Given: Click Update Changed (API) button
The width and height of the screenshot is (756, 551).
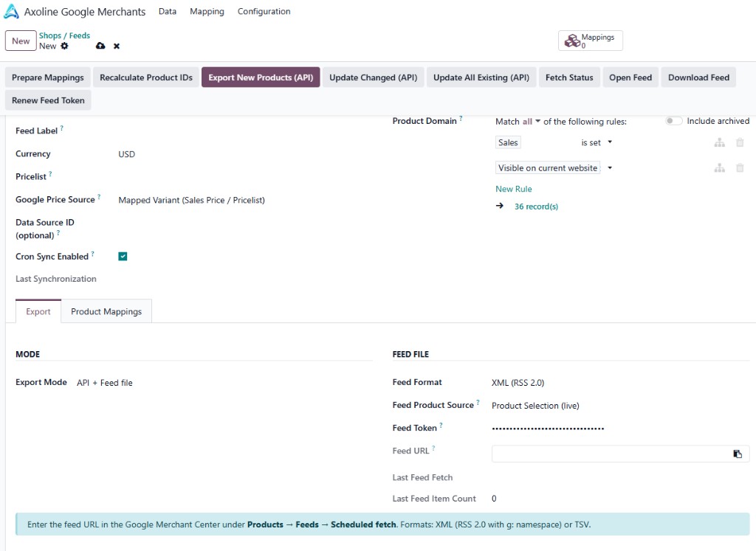Looking at the screenshot, I should pyautogui.click(x=373, y=77).
